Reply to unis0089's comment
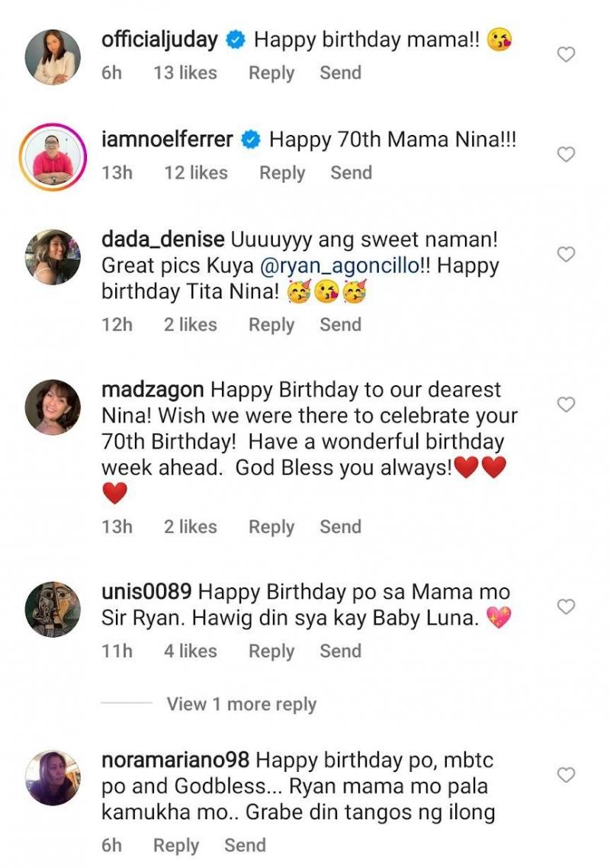This screenshot has width=610, height=868. [271, 651]
